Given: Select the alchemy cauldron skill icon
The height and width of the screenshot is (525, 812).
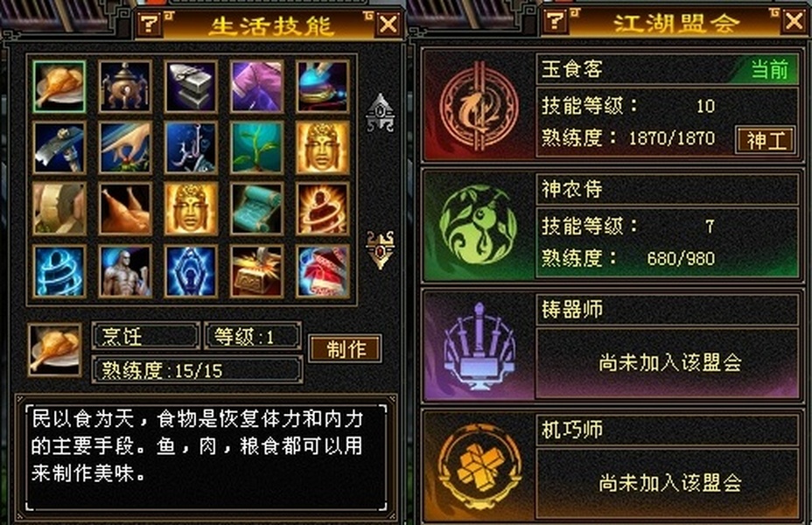Looking at the screenshot, I should (125, 87).
